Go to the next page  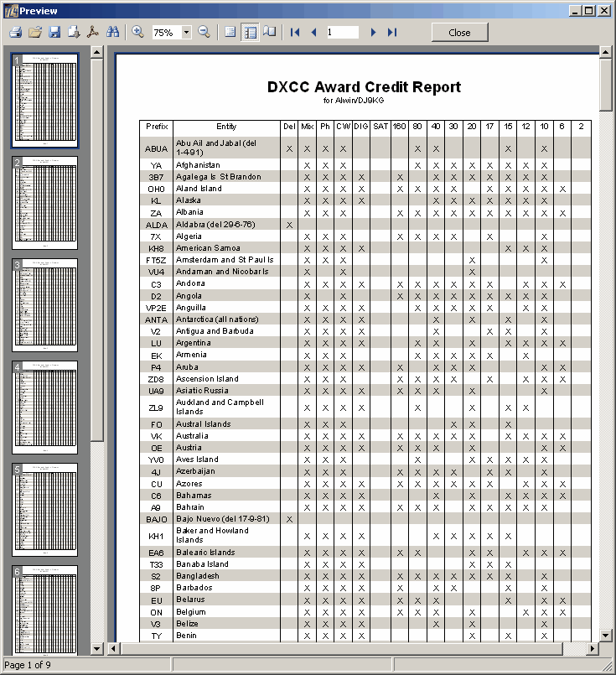pyautogui.click(x=373, y=33)
